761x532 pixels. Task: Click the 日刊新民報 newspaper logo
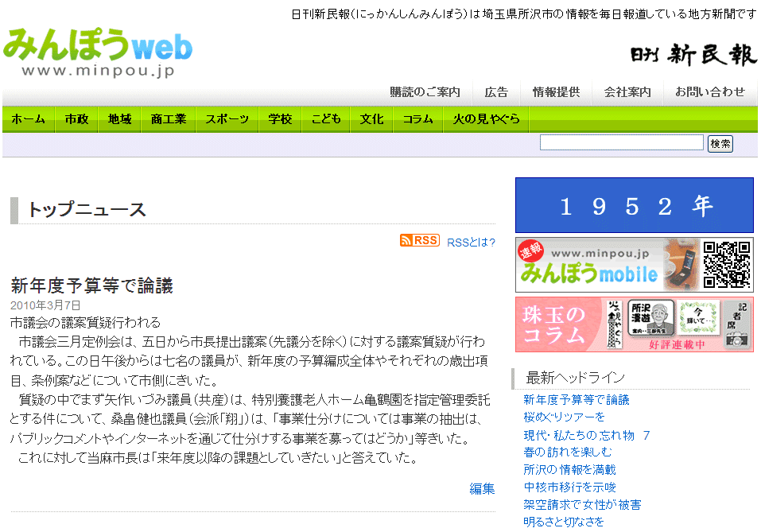point(693,54)
